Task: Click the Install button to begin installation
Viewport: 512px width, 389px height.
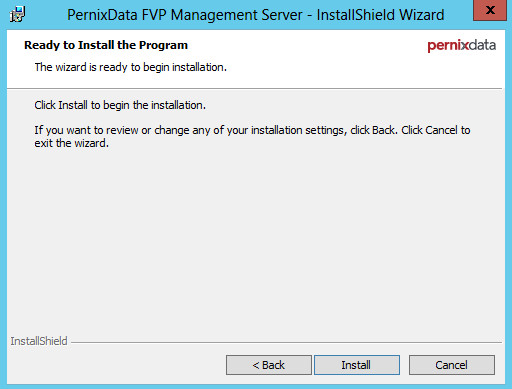Action: tap(357, 365)
